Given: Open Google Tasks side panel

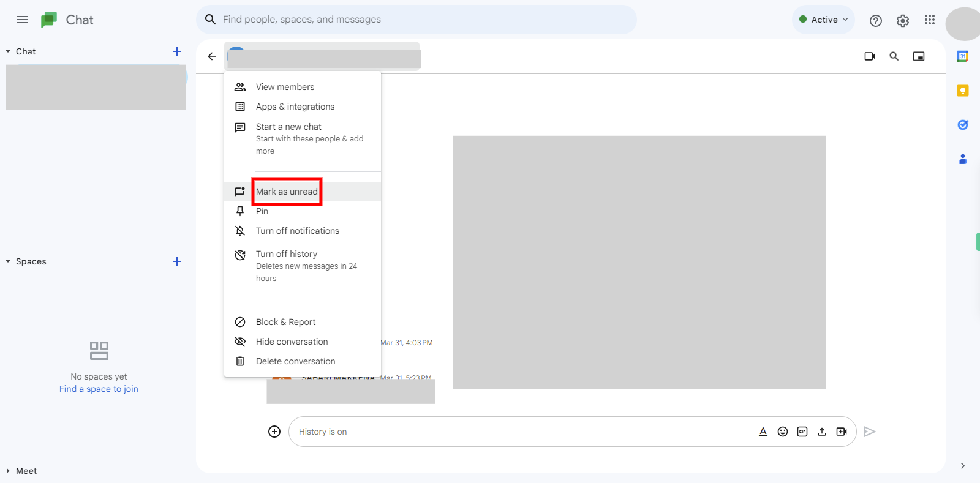Looking at the screenshot, I should click(963, 125).
